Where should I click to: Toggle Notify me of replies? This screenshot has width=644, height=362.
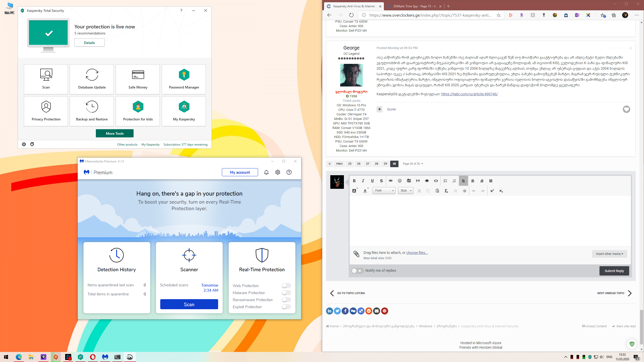coord(357,270)
